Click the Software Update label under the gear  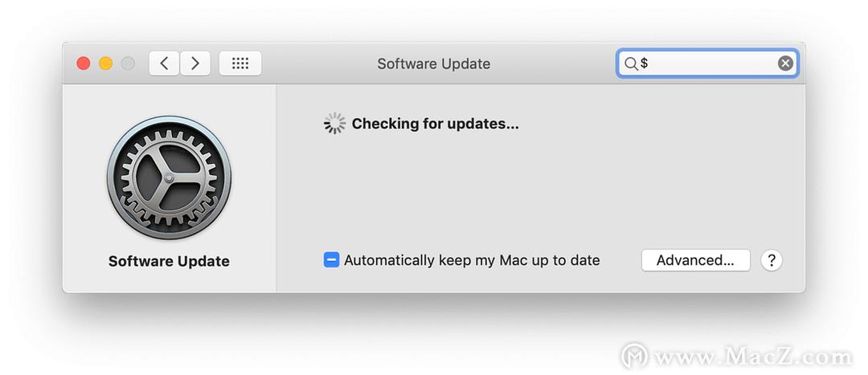(169, 261)
